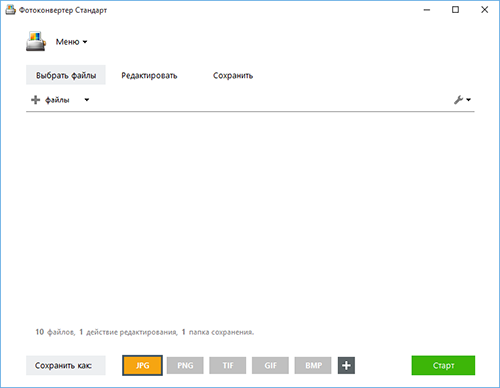
Task: Click the green Старт button
Action: (443, 365)
